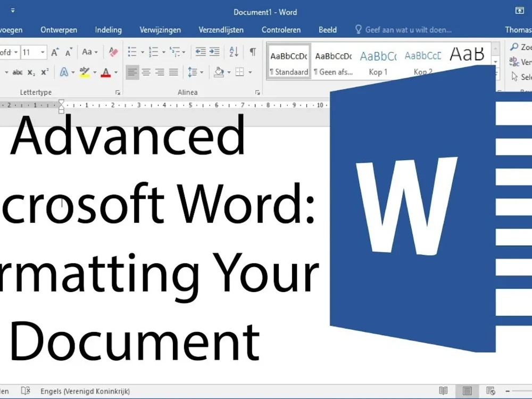Switch to the Beeld ribbon tab
Screen dimensions: 532x399
[x=328, y=30]
